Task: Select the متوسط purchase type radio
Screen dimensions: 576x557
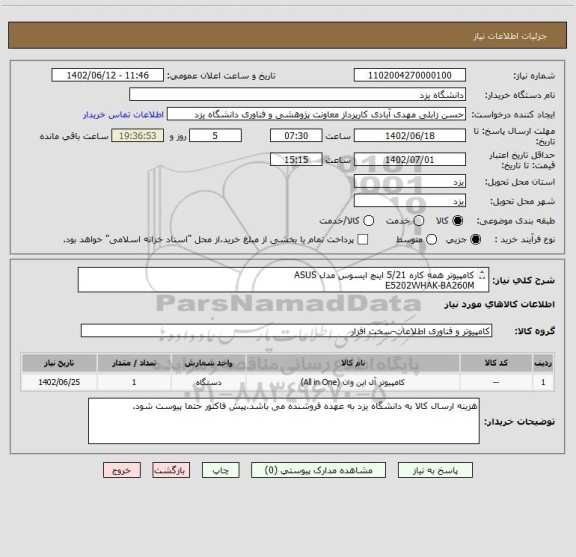Action: (431, 240)
